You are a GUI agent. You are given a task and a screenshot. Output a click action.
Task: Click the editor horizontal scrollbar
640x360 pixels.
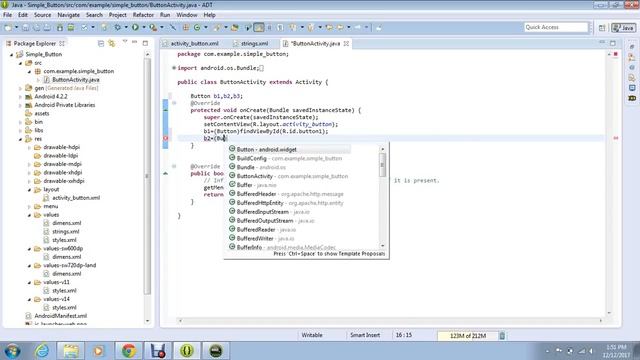[390, 321]
